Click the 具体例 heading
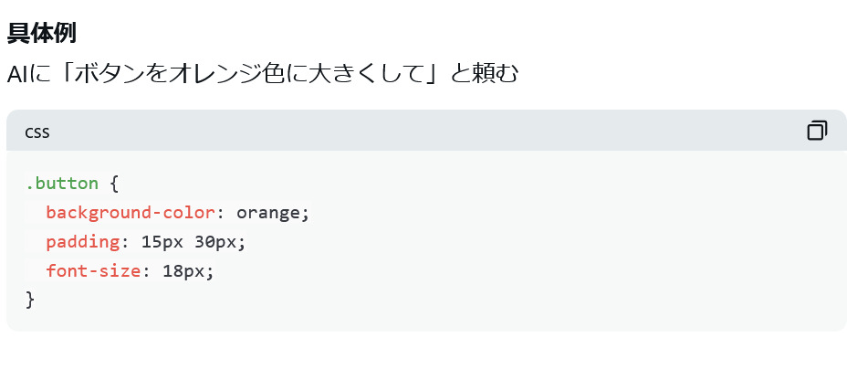This screenshot has width=868, height=369. point(42,34)
